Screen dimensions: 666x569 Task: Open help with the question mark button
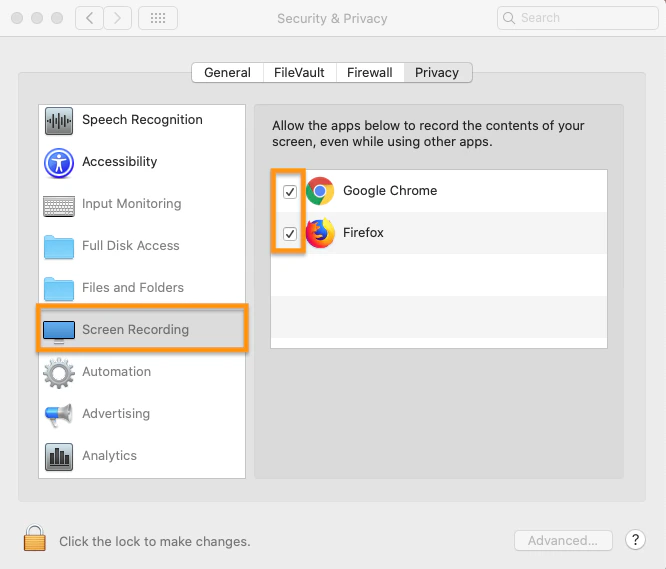pos(635,540)
